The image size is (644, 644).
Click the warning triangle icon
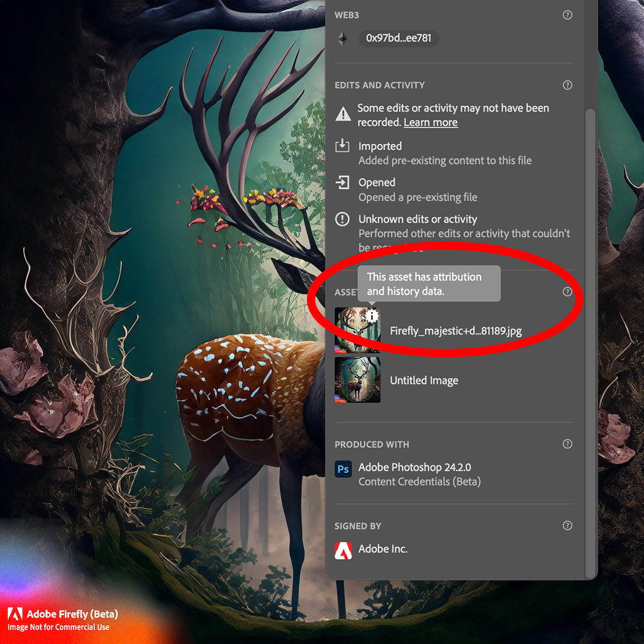click(x=343, y=114)
